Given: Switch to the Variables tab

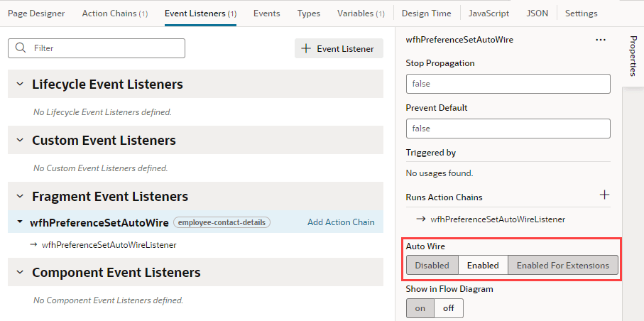Looking at the screenshot, I should tap(361, 13).
